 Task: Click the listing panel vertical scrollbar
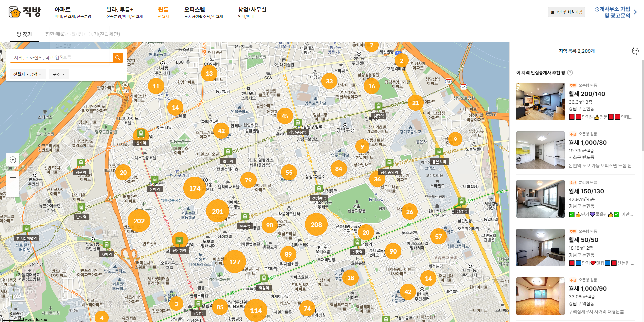(643, 106)
